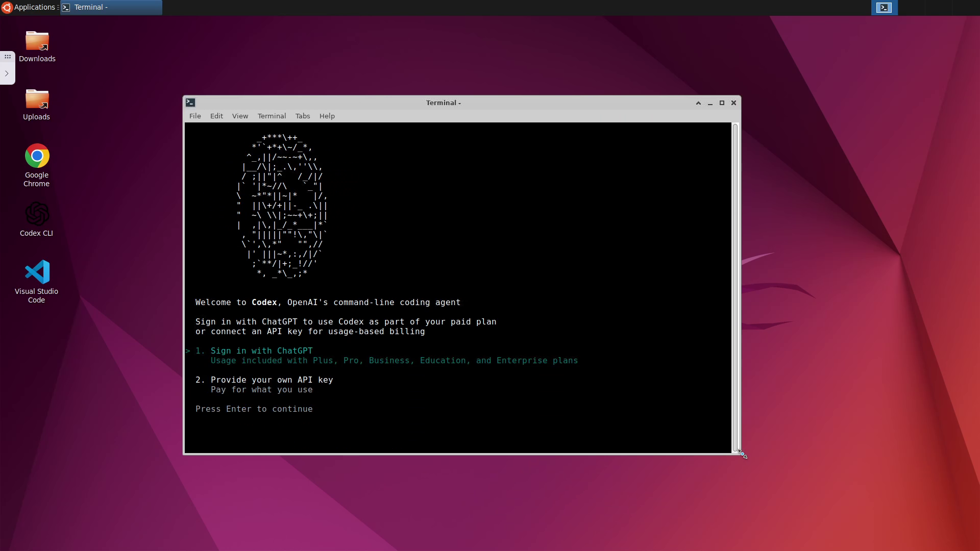This screenshot has width=980, height=551.
Task: Click the Terminal taskbar button
Action: click(111, 7)
